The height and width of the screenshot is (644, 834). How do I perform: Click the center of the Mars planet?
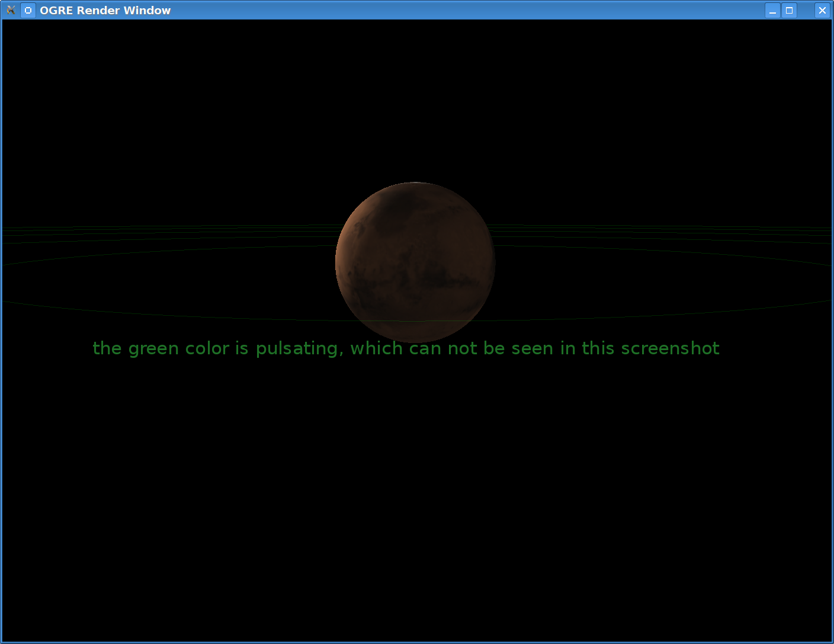tap(415, 262)
